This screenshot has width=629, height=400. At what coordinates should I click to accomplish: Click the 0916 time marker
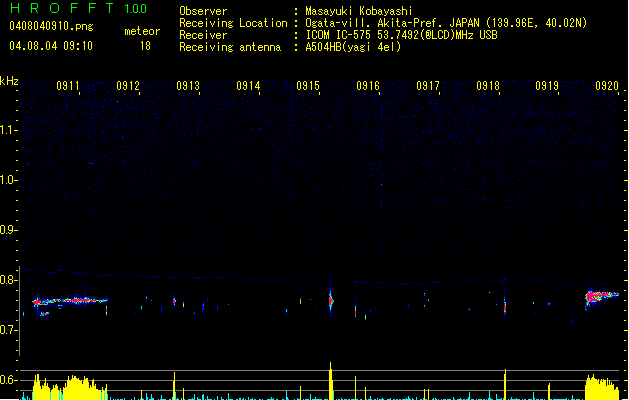[x=368, y=86]
